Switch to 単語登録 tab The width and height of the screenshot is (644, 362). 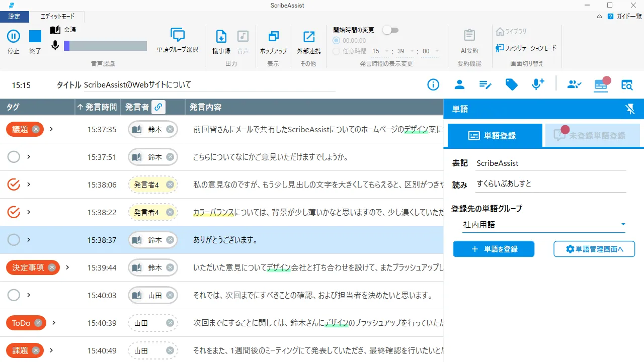(495, 136)
